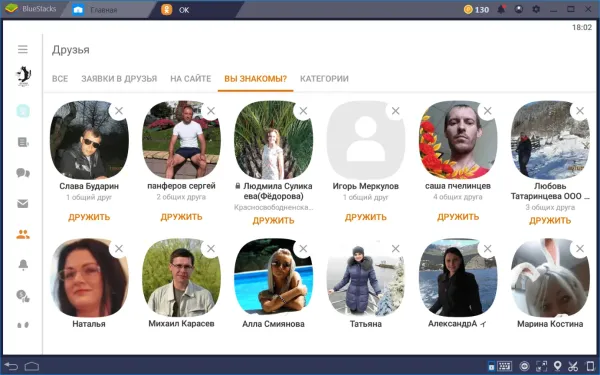The height and width of the screenshot is (375, 600).
Task: Click ДРУЖИТЬ under панферов сергей
Action: click(181, 217)
